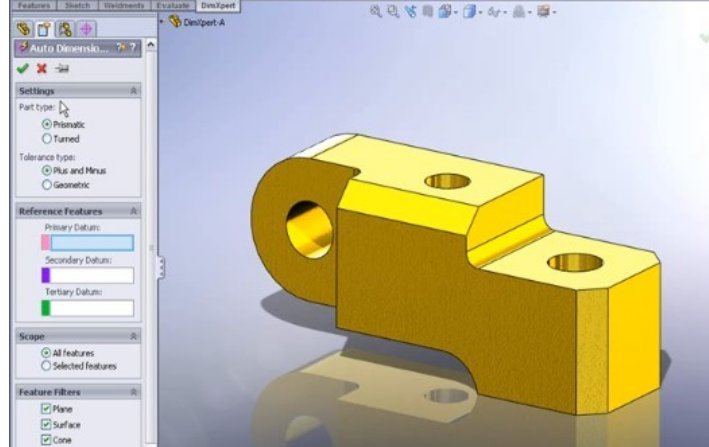Viewport: 709px width, 447px height.
Task: Click the help question mark icon
Action: click(132, 47)
